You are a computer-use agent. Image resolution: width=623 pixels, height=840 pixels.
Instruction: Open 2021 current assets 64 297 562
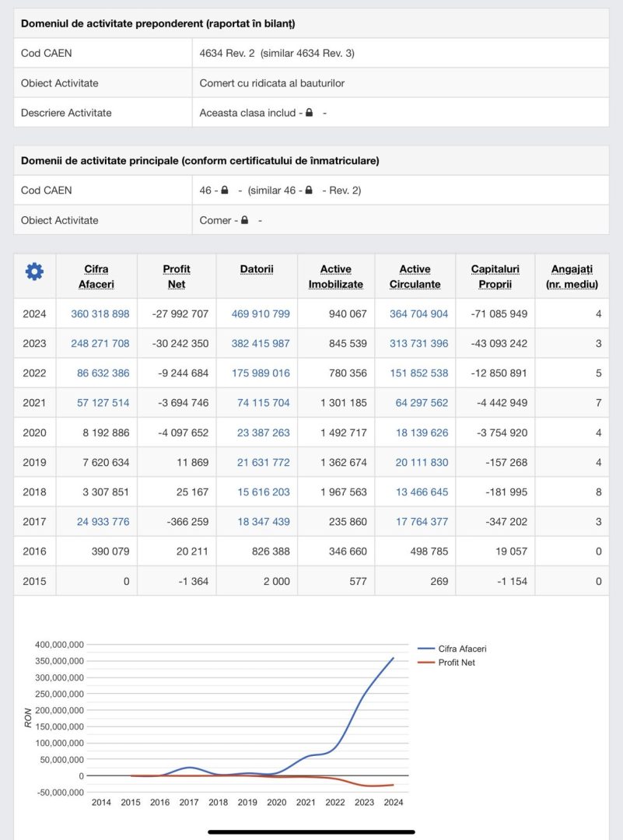422,403
